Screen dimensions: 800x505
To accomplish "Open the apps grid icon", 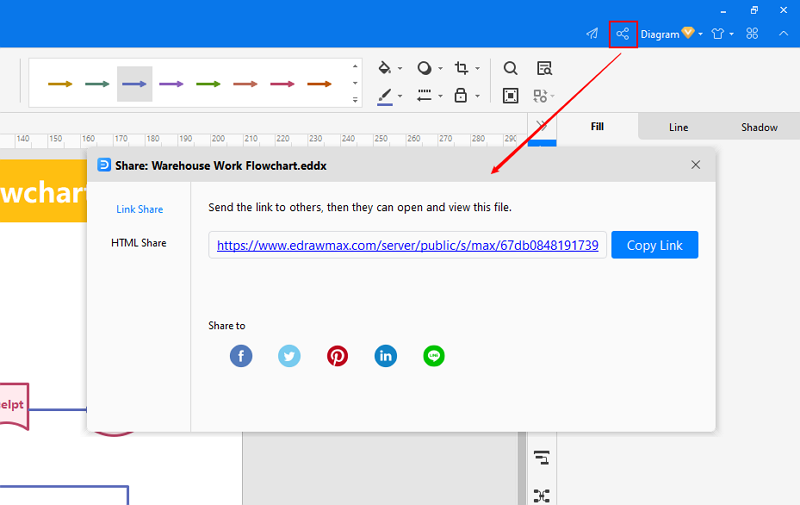I will click(752, 34).
